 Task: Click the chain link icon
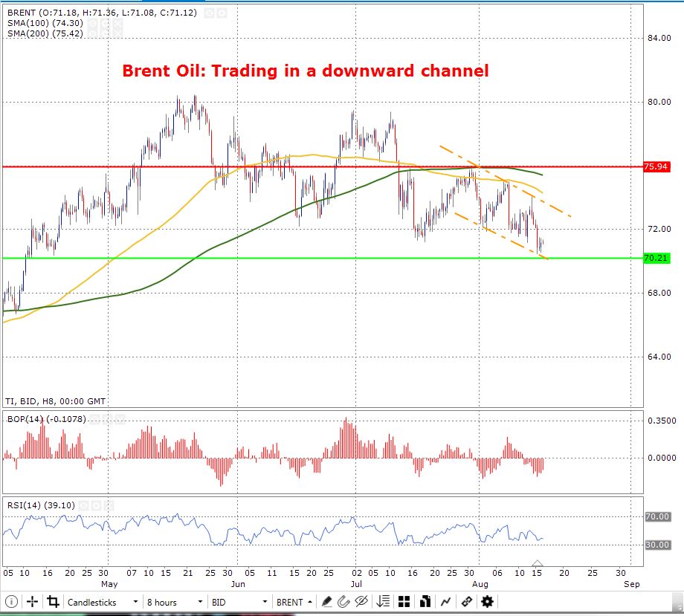point(467,602)
